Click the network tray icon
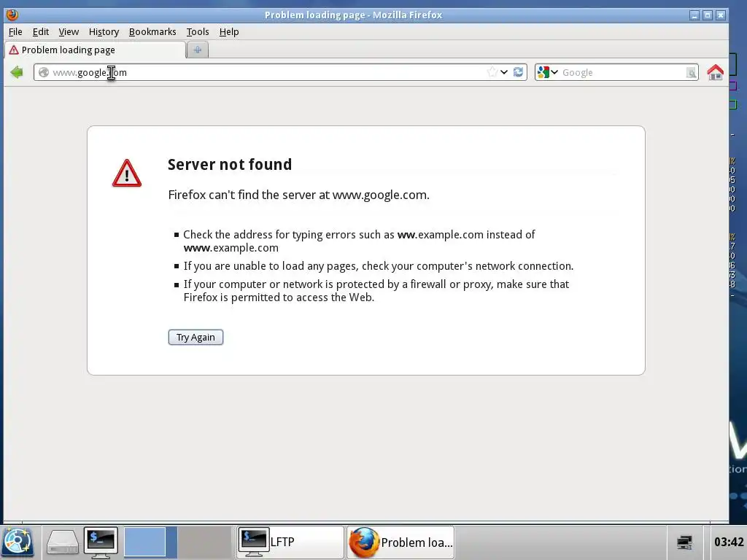747x560 pixels. (x=684, y=542)
